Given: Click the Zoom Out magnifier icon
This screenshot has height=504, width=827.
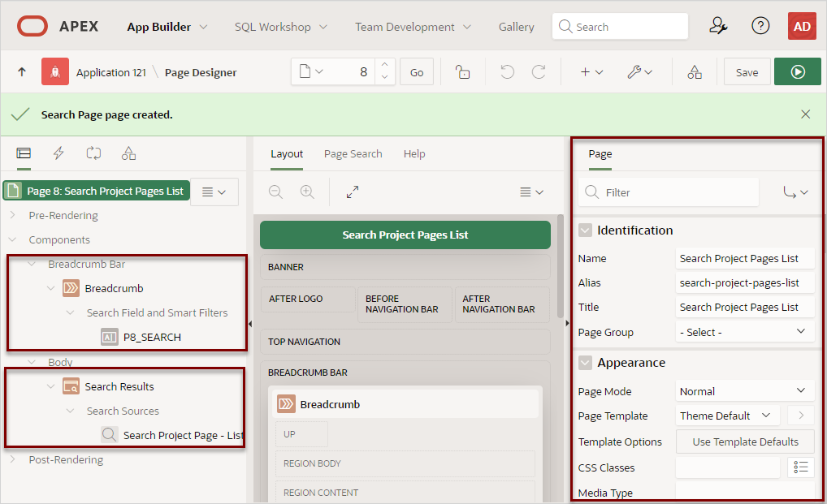Looking at the screenshot, I should 276,192.
